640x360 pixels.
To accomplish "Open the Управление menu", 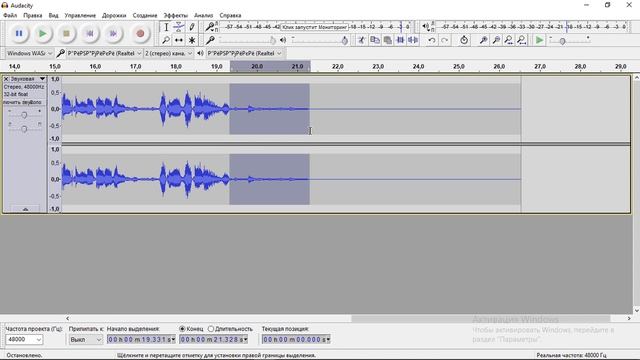I will click(80, 15).
